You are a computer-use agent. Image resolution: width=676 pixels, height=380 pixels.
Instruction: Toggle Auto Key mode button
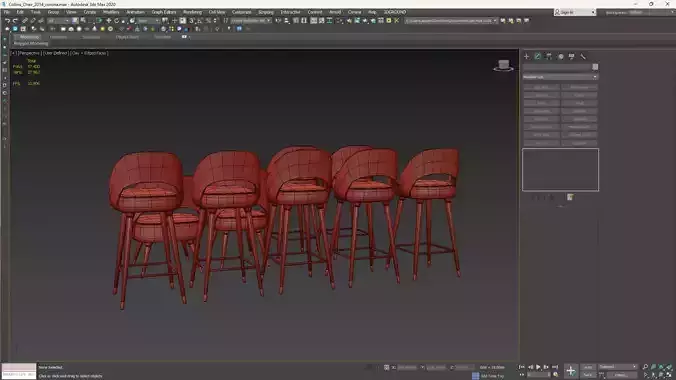click(x=588, y=367)
